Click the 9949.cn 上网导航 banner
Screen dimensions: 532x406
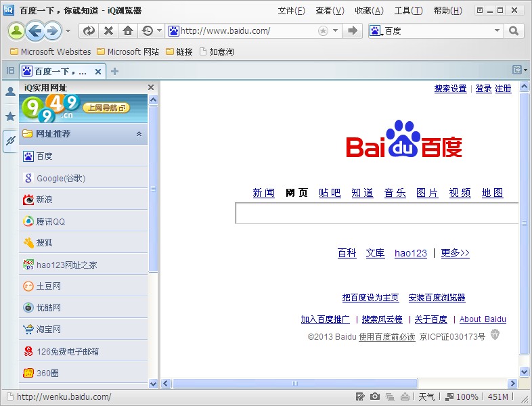click(83, 108)
